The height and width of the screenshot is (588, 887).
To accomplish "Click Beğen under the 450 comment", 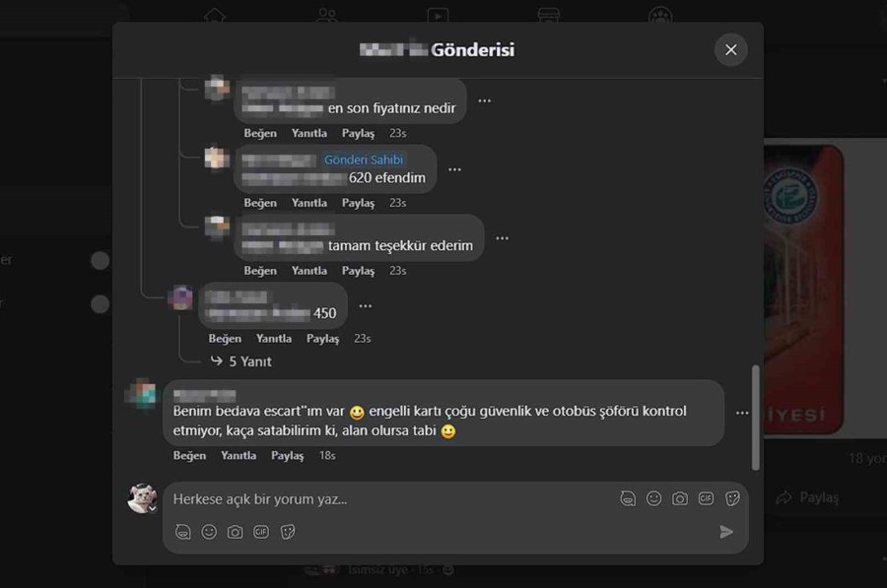I will [224, 338].
